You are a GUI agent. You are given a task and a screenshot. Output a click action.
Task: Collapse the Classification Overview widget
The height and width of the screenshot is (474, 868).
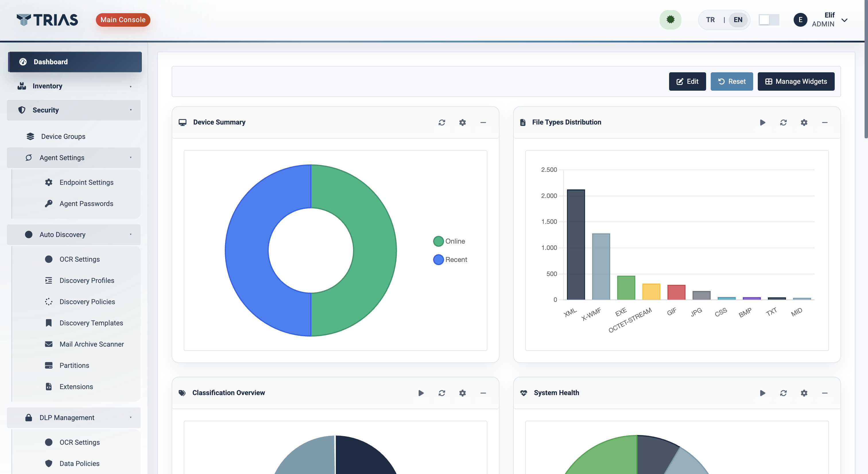483,393
